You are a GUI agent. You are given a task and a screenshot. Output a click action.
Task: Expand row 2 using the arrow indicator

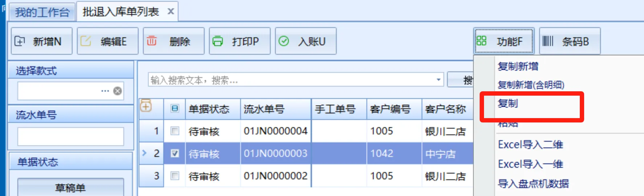pos(144,153)
